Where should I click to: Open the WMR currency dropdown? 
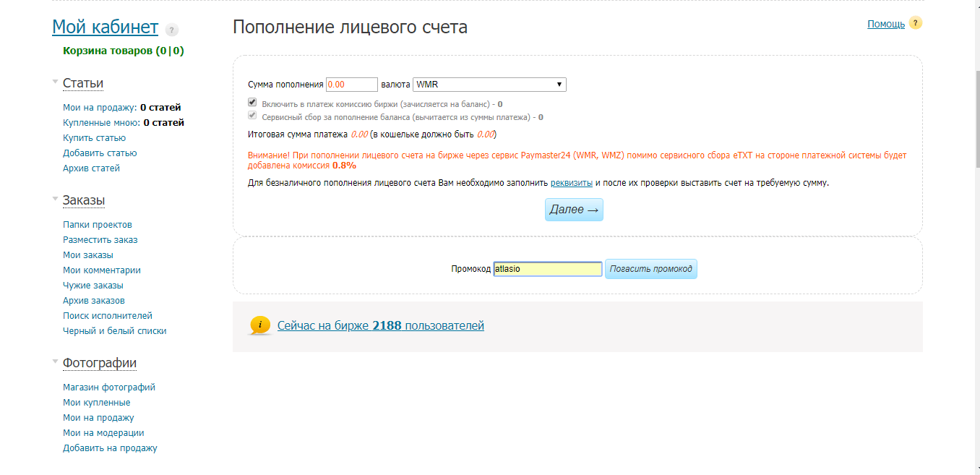(489, 85)
